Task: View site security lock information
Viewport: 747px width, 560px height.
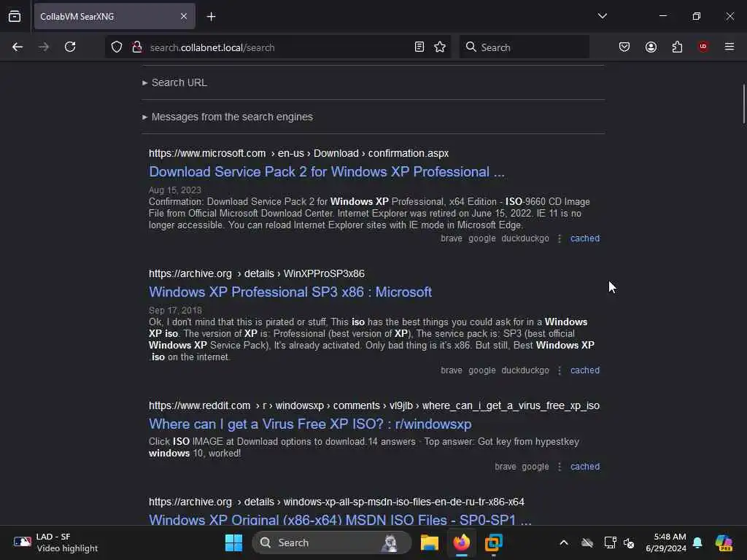Action: (x=137, y=47)
